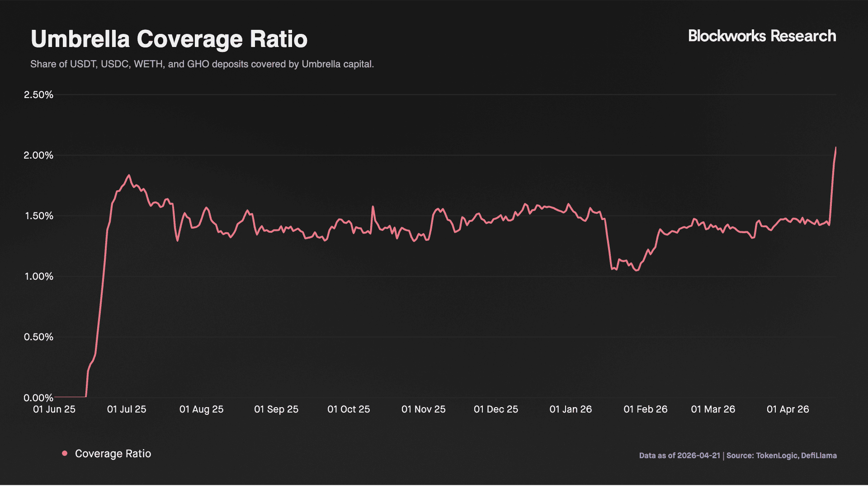Click the 01 Mar 26 axis label

pyautogui.click(x=713, y=409)
